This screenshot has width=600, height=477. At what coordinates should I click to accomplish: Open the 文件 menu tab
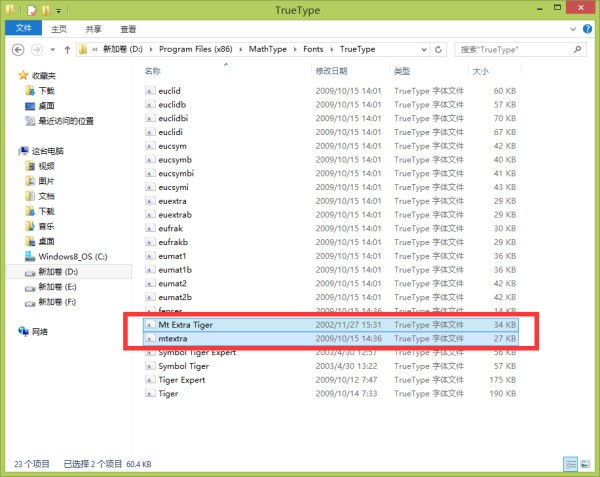click(23, 29)
